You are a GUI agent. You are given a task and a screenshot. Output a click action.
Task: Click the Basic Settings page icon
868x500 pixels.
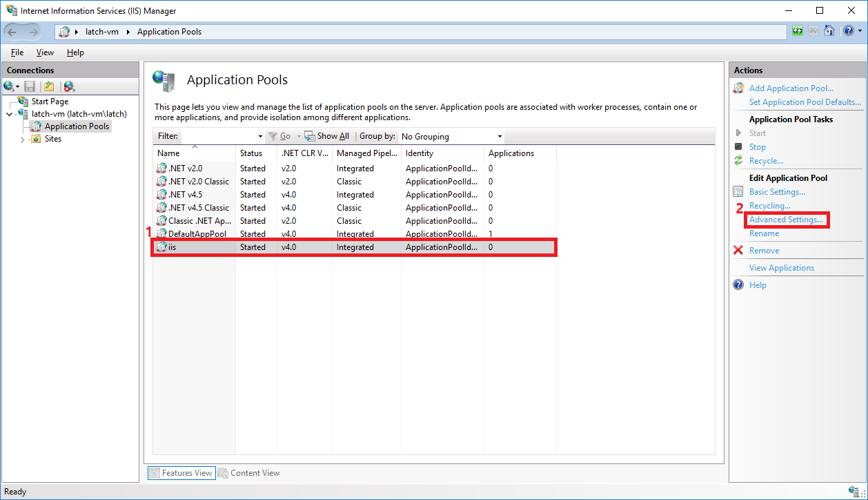click(738, 192)
